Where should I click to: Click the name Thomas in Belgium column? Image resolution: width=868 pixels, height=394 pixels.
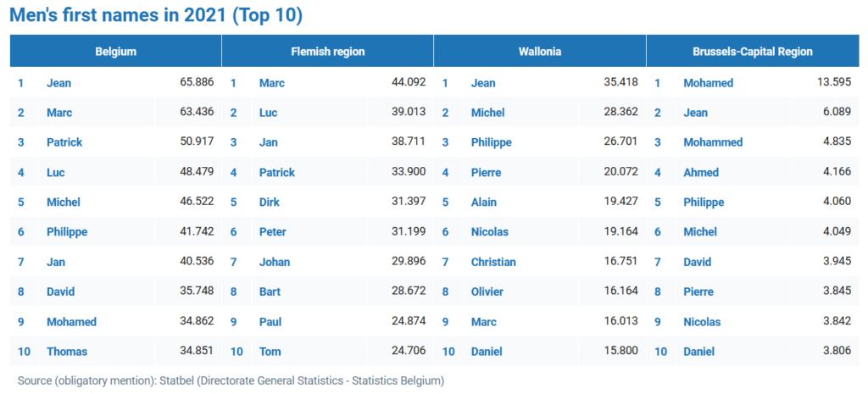[67, 352]
